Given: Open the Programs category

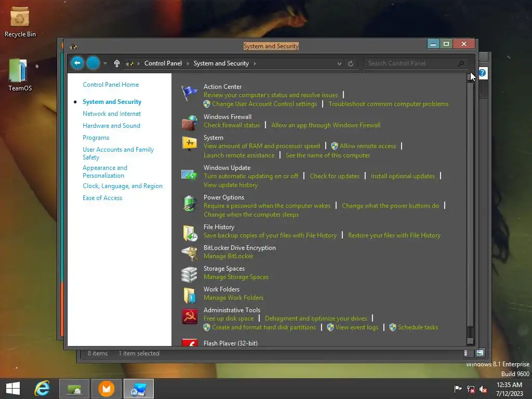Looking at the screenshot, I should 96,137.
